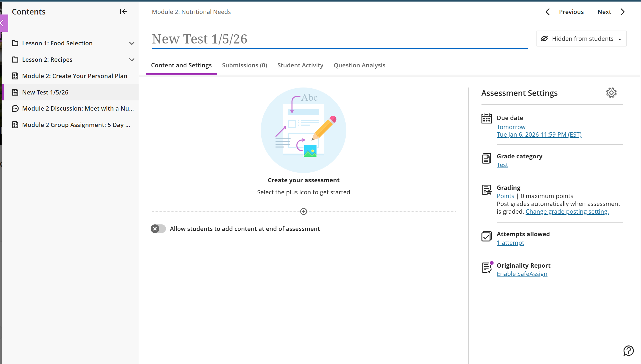Viewport: 641px width, 364px height.
Task: Click the 1 attempt link
Action: pyautogui.click(x=510, y=243)
